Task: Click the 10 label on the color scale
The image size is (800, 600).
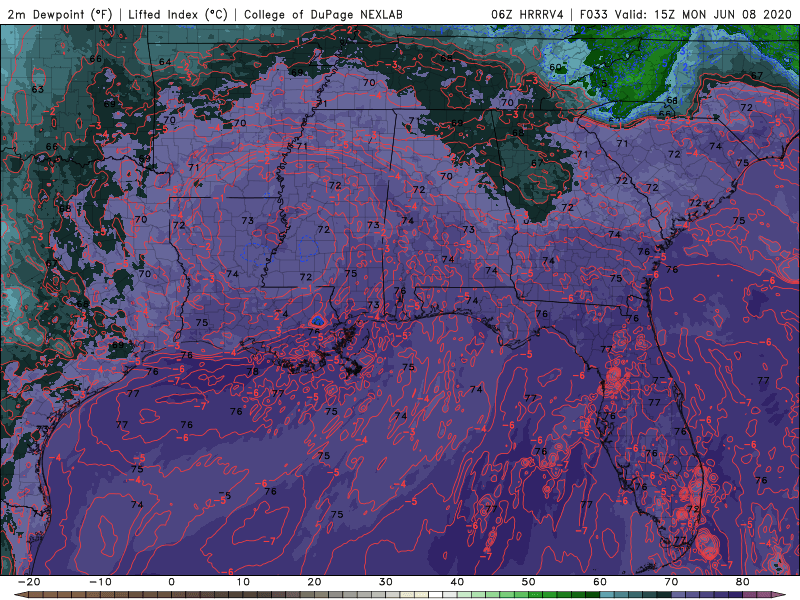Action: point(243,582)
